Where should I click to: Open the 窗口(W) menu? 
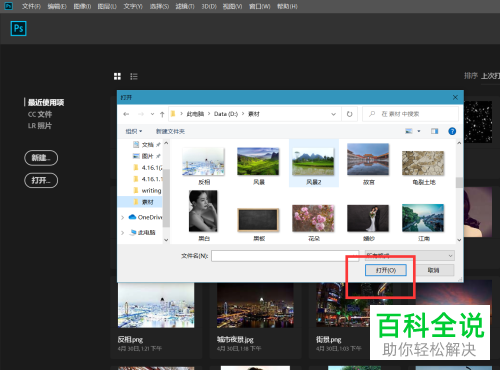[x=260, y=6]
